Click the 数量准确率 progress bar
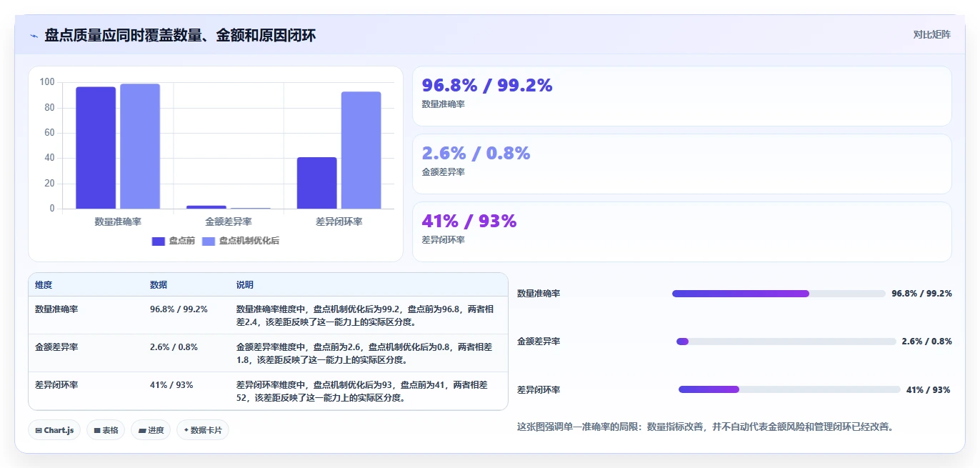The width and height of the screenshot is (980, 468). [x=779, y=294]
